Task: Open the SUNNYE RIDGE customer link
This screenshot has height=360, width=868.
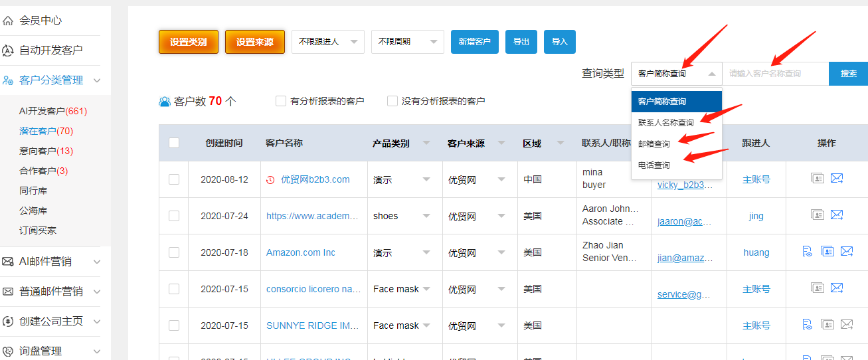Action: tap(313, 325)
